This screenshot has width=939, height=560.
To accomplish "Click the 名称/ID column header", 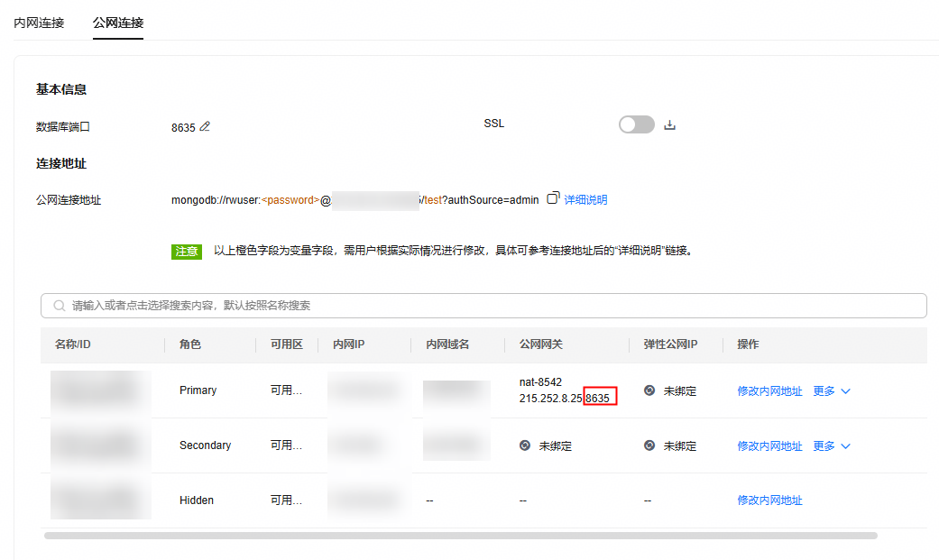I will point(72,344).
